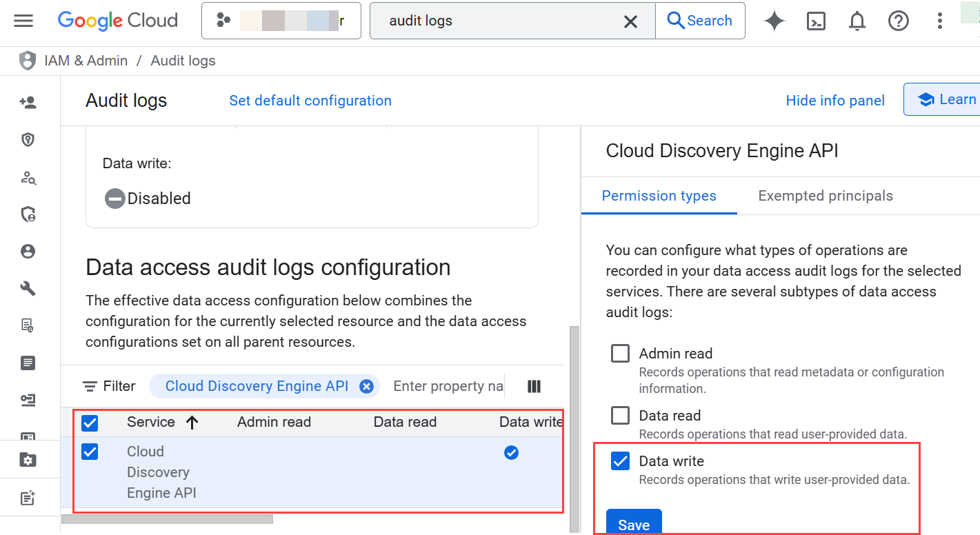
Task: Open the project selector dropdown
Action: click(281, 21)
